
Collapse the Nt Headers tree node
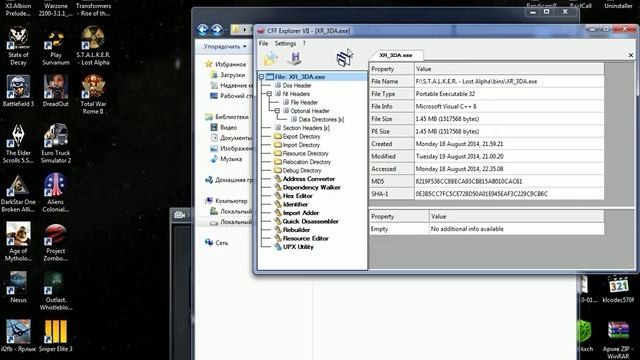click(x=269, y=94)
